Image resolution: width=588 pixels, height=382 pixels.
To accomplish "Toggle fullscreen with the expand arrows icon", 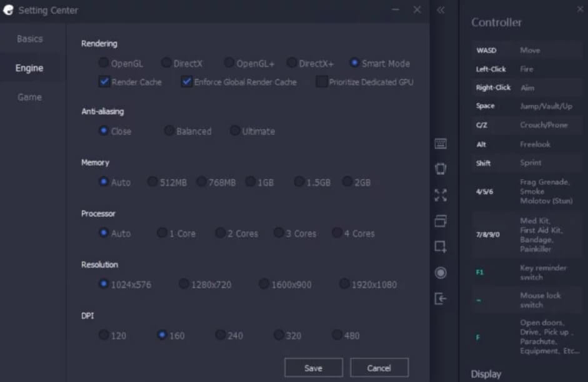I will point(441,195).
